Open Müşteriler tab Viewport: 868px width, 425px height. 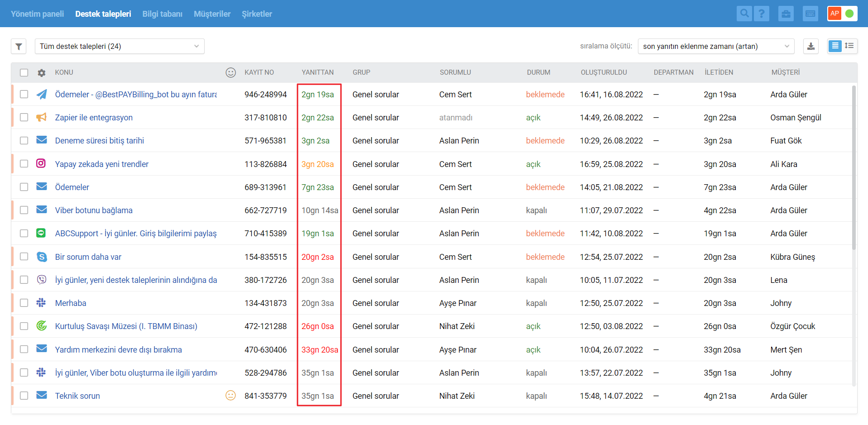[212, 14]
